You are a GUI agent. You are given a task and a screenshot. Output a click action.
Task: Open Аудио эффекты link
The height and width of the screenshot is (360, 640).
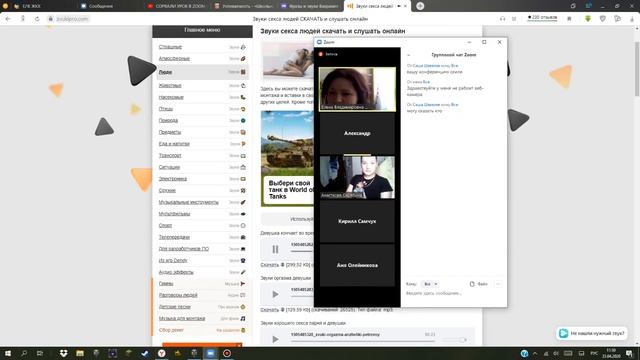[x=176, y=272]
